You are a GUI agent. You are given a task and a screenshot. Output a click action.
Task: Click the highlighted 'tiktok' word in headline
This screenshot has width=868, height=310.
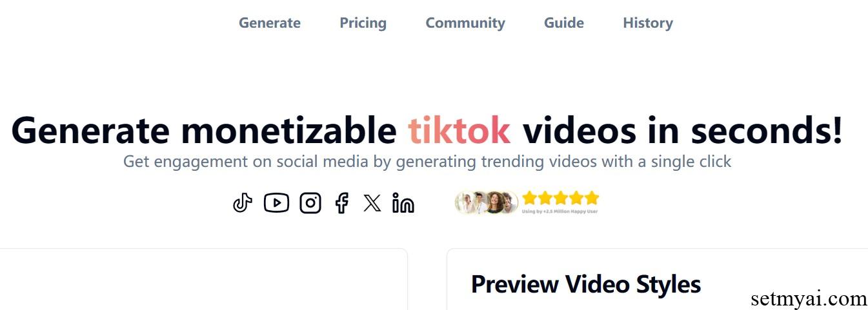click(x=459, y=130)
